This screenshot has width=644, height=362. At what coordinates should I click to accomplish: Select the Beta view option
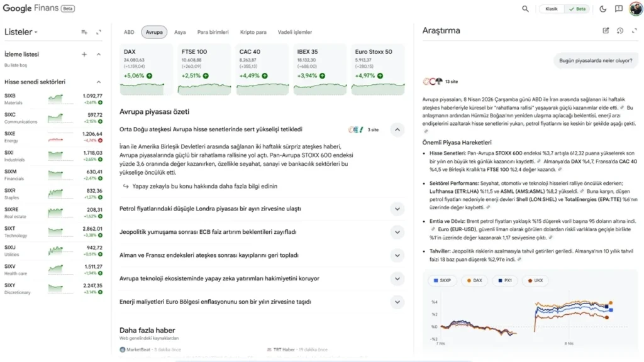pos(578,9)
